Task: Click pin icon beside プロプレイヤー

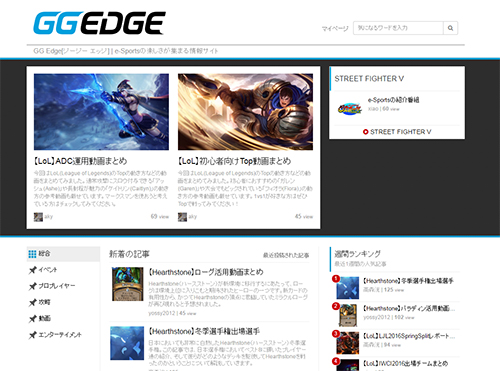Action: click(32, 286)
